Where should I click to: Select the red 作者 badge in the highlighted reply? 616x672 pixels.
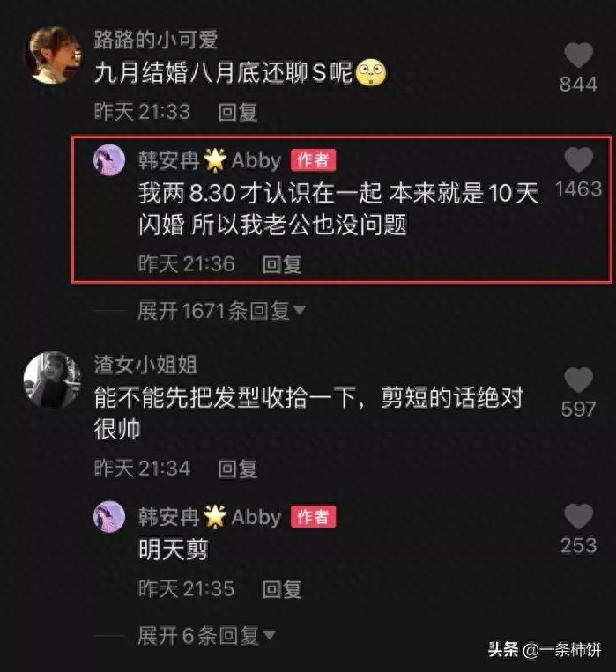coord(313,160)
